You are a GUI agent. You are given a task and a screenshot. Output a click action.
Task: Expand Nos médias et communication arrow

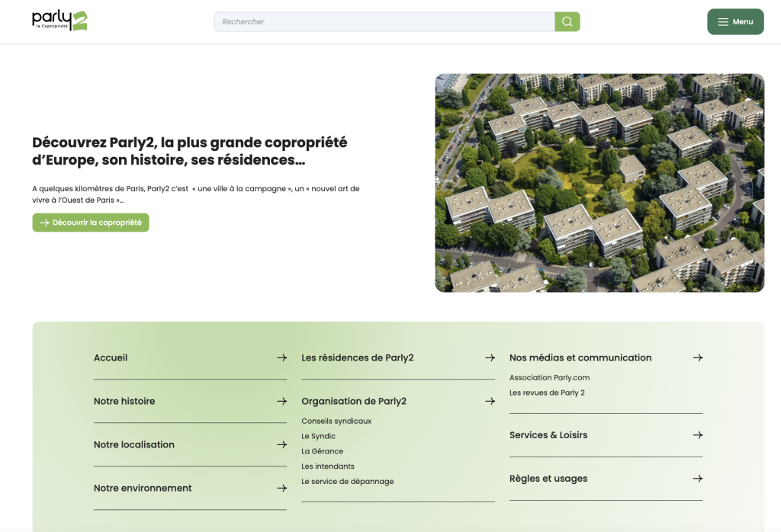click(x=697, y=357)
